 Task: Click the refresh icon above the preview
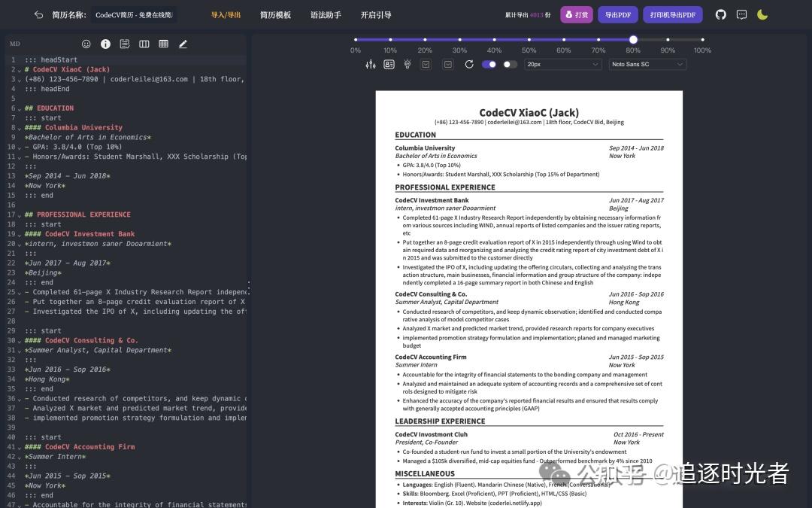468,64
